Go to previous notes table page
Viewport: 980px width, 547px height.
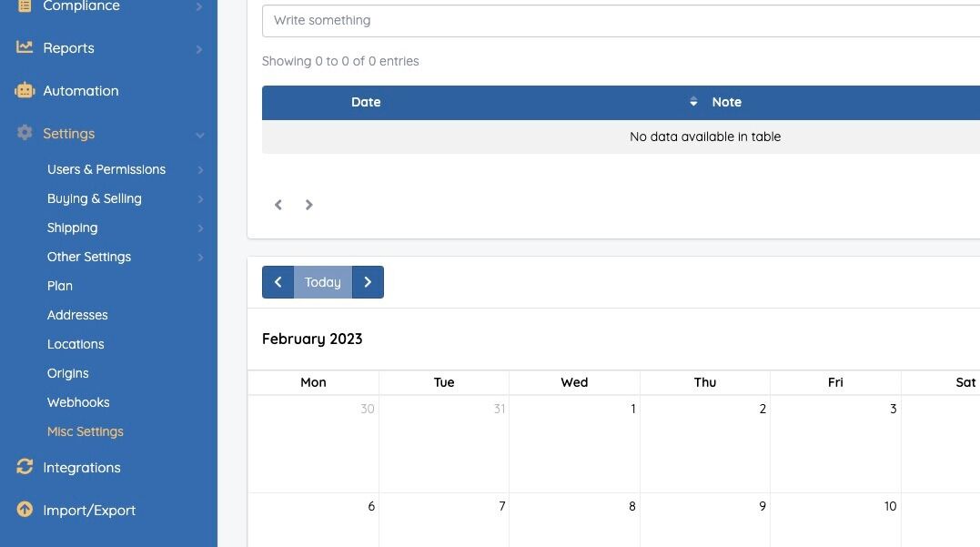point(278,205)
